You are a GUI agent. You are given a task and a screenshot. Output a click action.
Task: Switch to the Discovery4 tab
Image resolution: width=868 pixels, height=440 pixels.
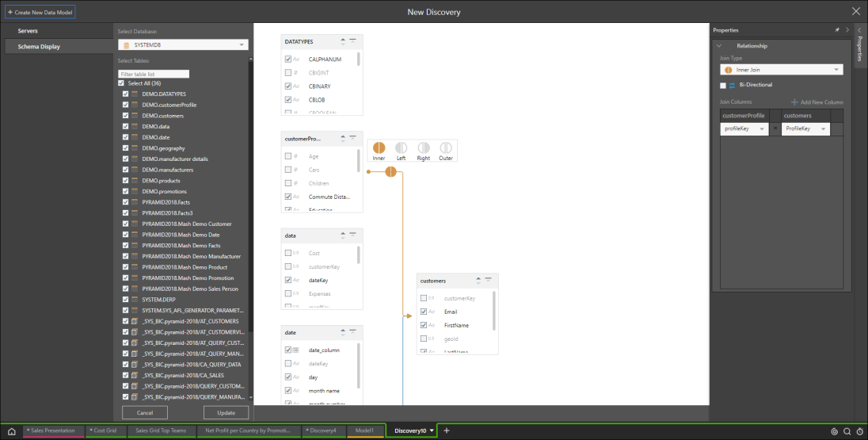tap(324, 430)
